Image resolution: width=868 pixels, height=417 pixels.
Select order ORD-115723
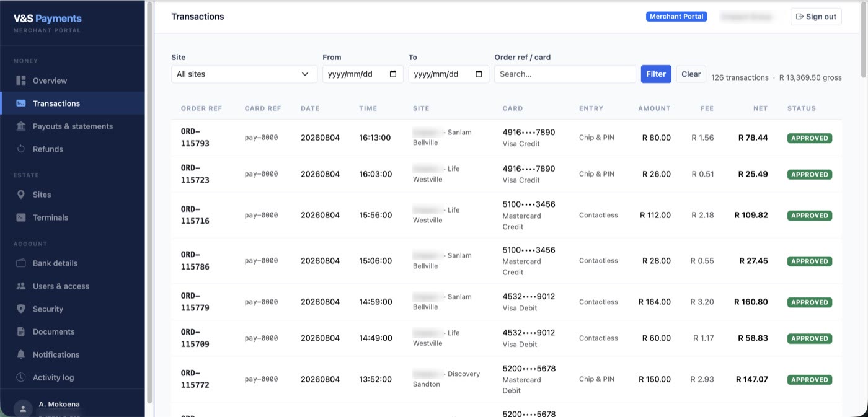pos(195,174)
